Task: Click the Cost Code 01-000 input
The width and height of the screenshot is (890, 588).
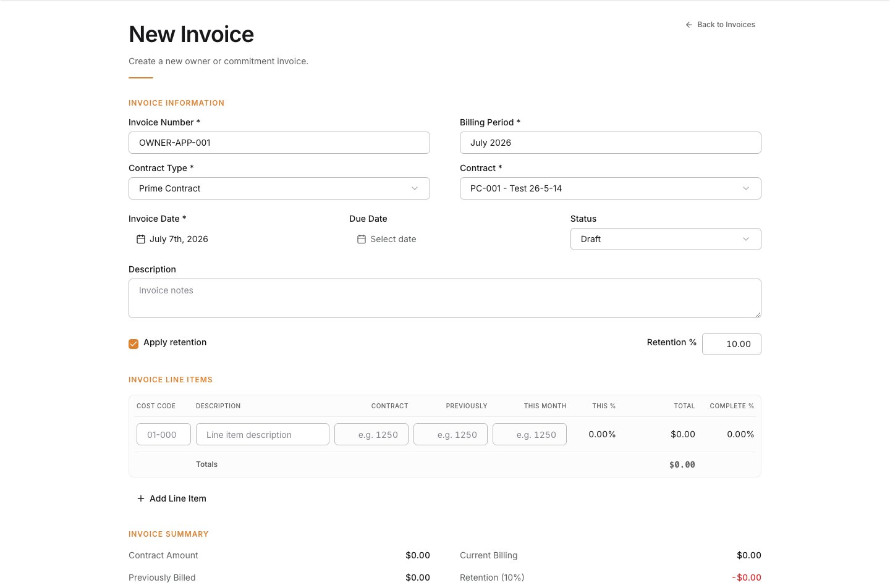Action: tap(164, 434)
